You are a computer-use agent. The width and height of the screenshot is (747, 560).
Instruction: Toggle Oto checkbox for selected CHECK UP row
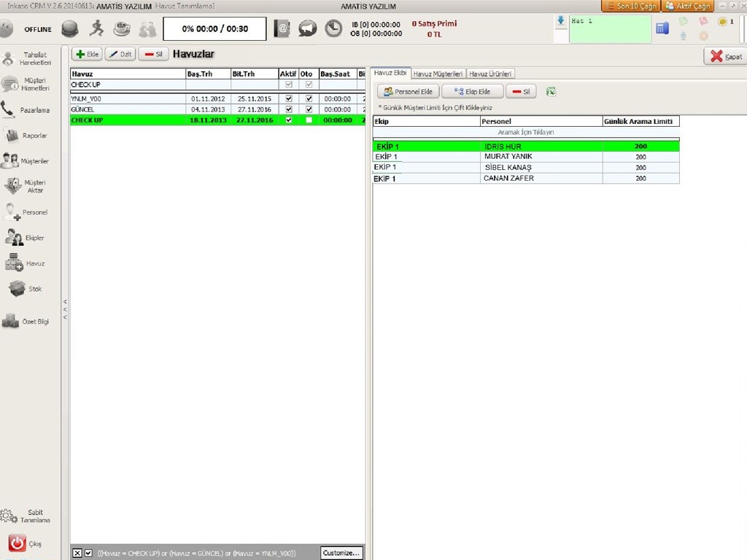coord(309,120)
